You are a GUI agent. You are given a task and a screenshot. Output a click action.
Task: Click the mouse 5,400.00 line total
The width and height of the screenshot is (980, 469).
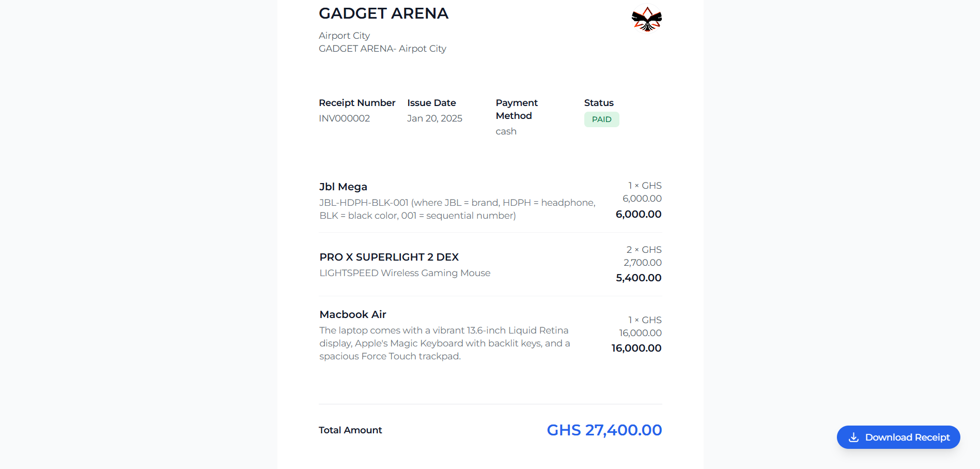(639, 278)
